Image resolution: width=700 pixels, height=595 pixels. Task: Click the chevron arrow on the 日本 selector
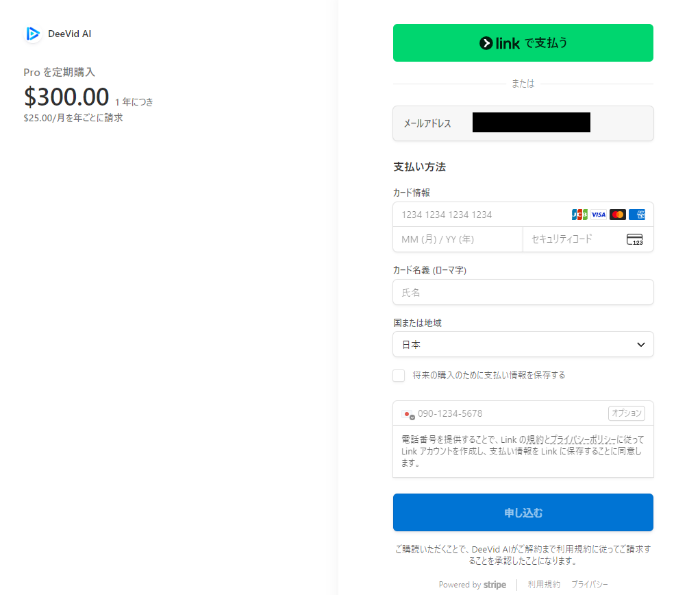[640, 344]
